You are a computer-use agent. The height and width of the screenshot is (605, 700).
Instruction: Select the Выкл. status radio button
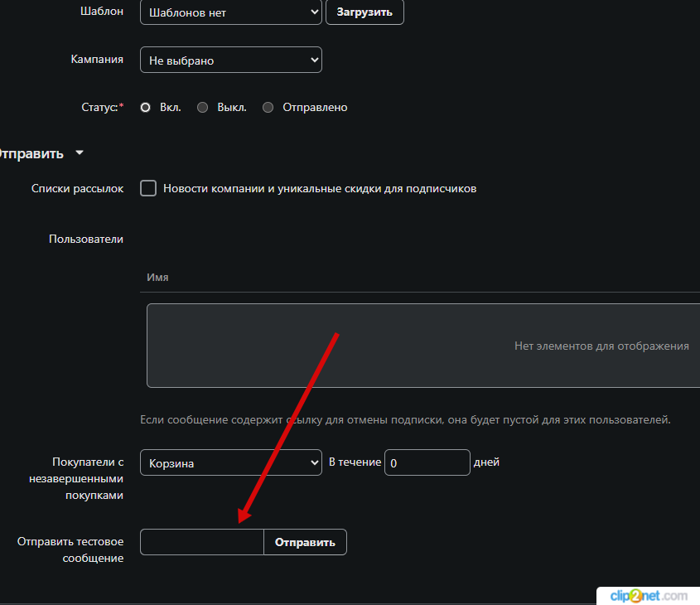tap(203, 108)
